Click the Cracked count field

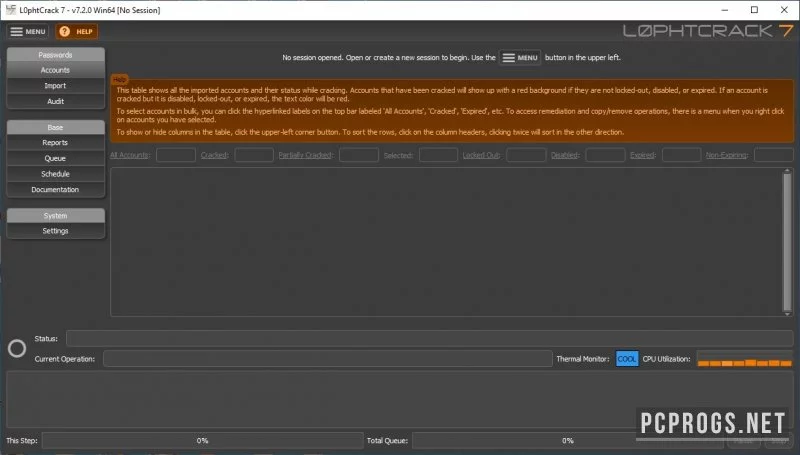click(x=254, y=155)
